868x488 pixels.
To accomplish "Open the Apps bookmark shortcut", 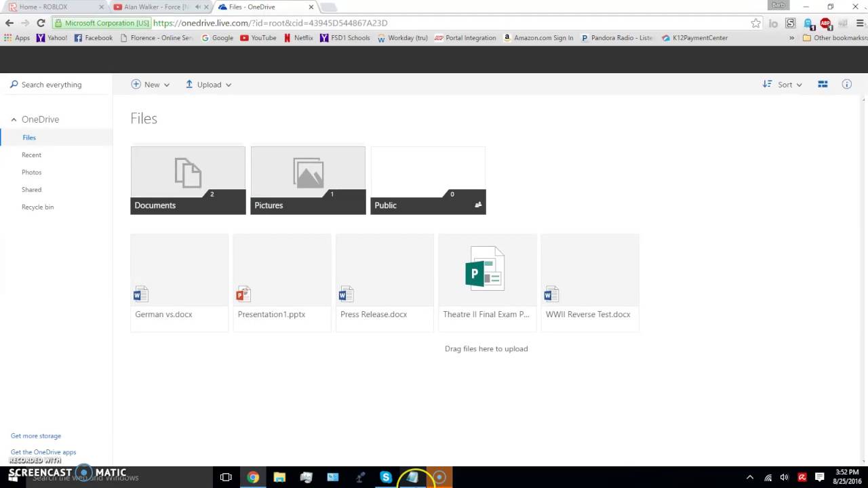I will point(18,38).
